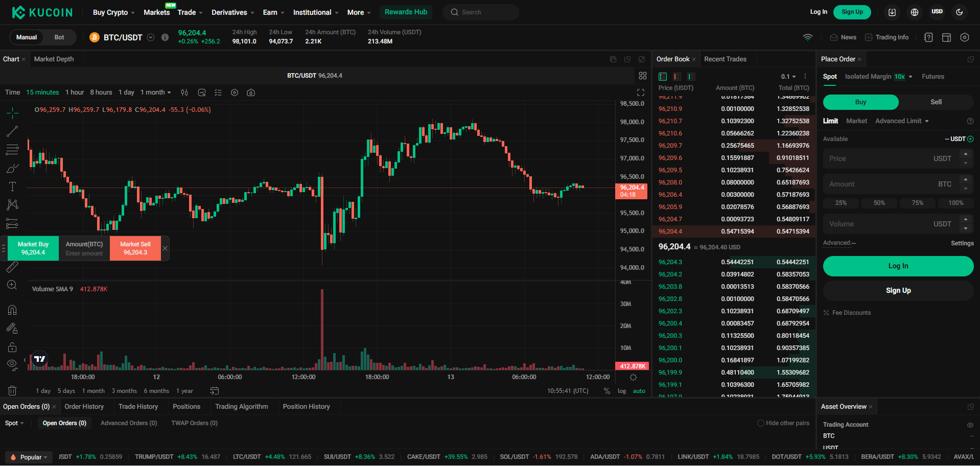
Task: Click the download app icon in header
Action: [892, 12]
